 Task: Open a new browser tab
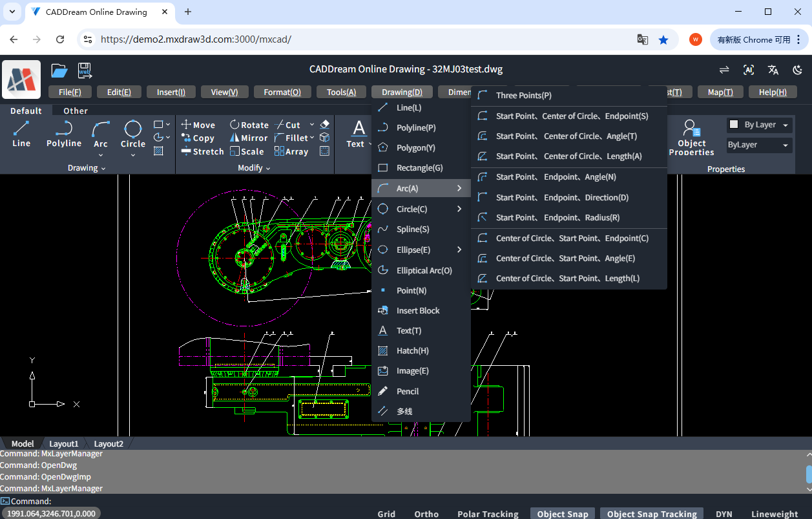click(x=188, y=12)
